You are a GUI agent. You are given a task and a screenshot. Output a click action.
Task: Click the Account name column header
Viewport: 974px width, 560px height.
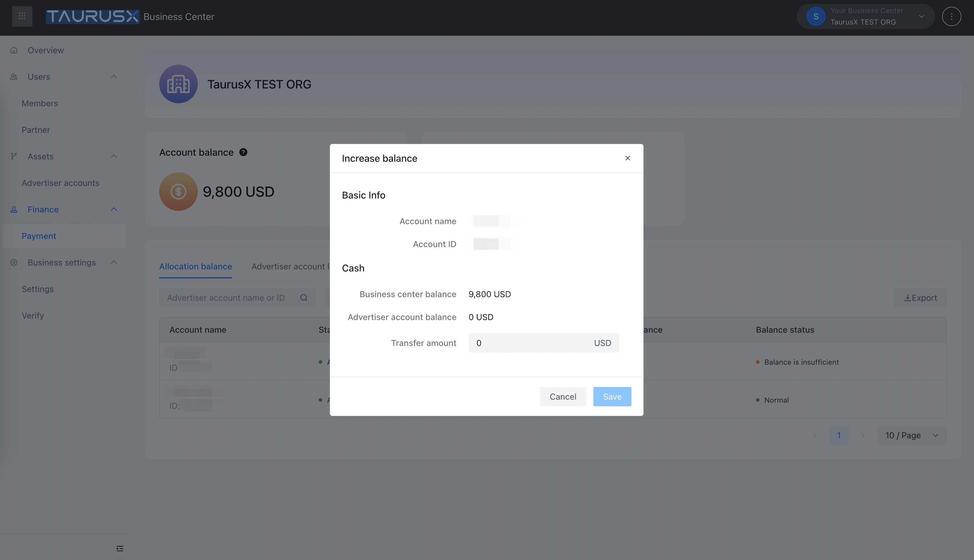pyautogui.click(x=198, y=330)
